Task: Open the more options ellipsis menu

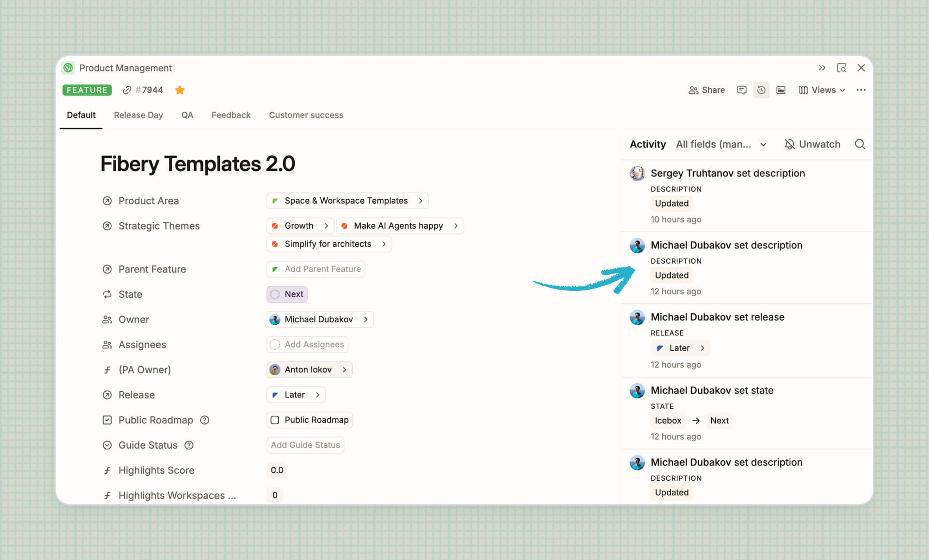Action: 861,90
